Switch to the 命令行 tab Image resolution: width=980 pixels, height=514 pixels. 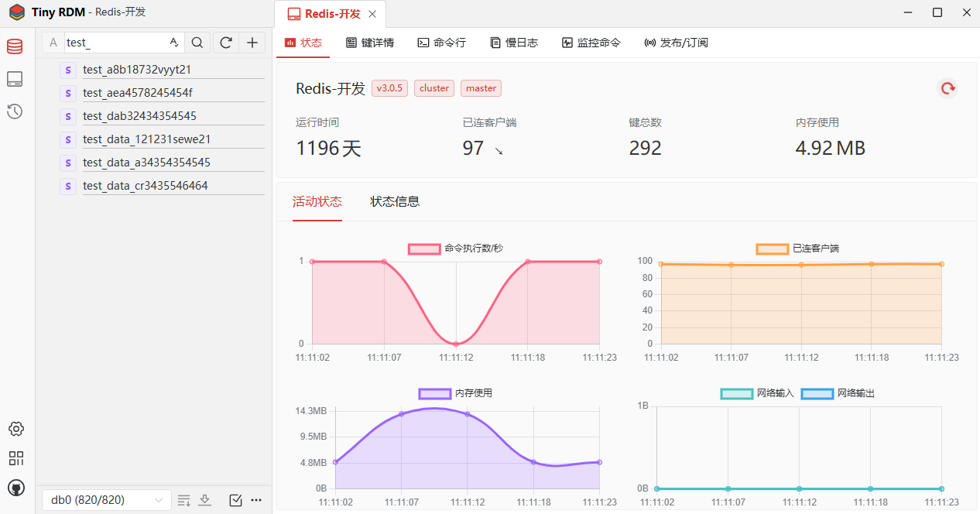[442, 43]
